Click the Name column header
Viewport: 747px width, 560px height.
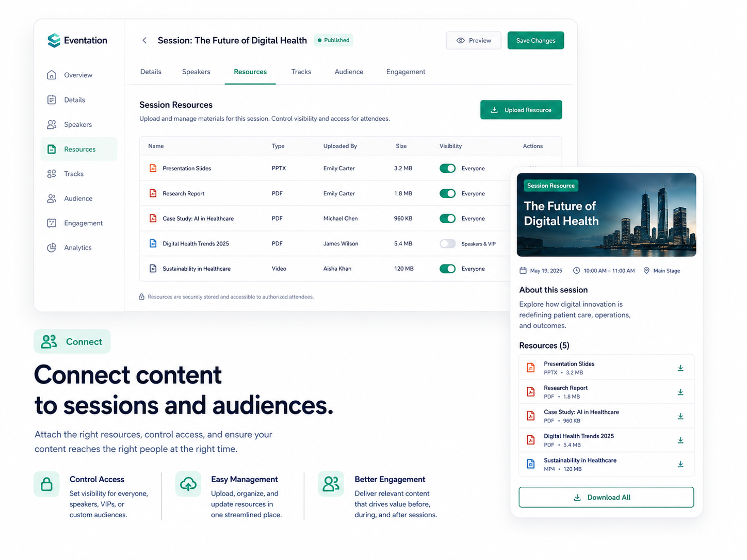156,146
